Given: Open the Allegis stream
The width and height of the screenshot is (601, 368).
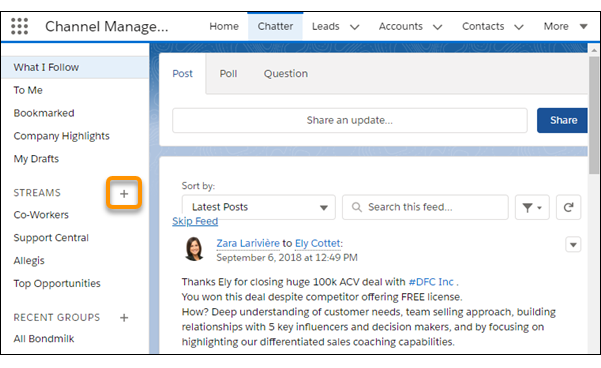Looking at the screenshot, I should pos(29,261).
